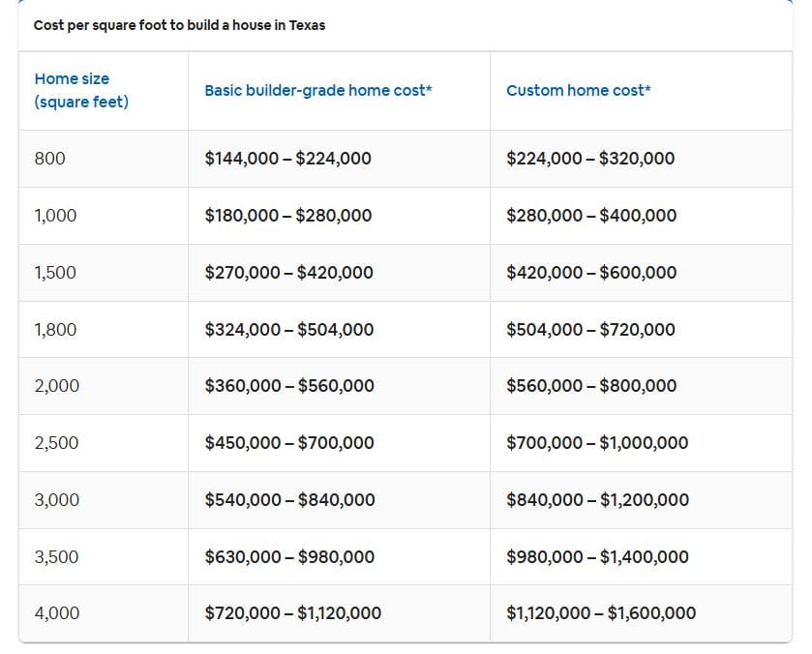Click custom cost $840,000 – $1,200,000
This screenshot has height=654, width=812.
(x=597, y=499)
